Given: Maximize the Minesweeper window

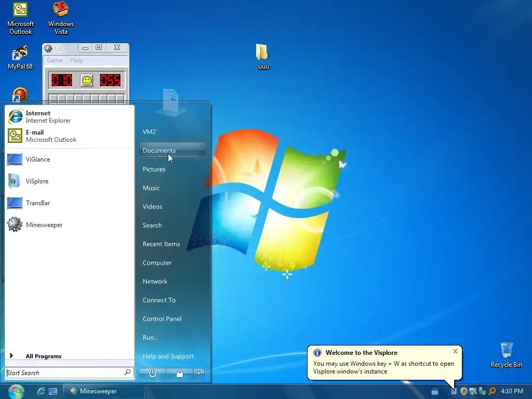Looking at the screenshot, I should tap(99, 48).
